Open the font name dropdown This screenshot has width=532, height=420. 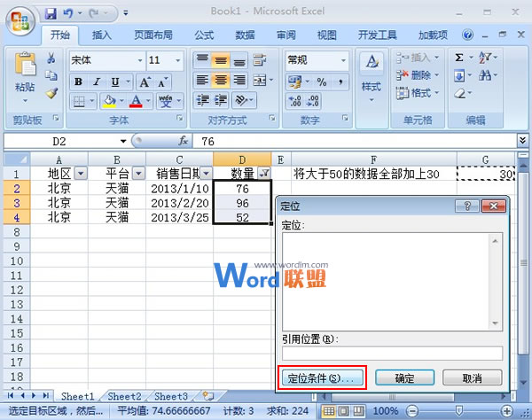click(140, 60)
